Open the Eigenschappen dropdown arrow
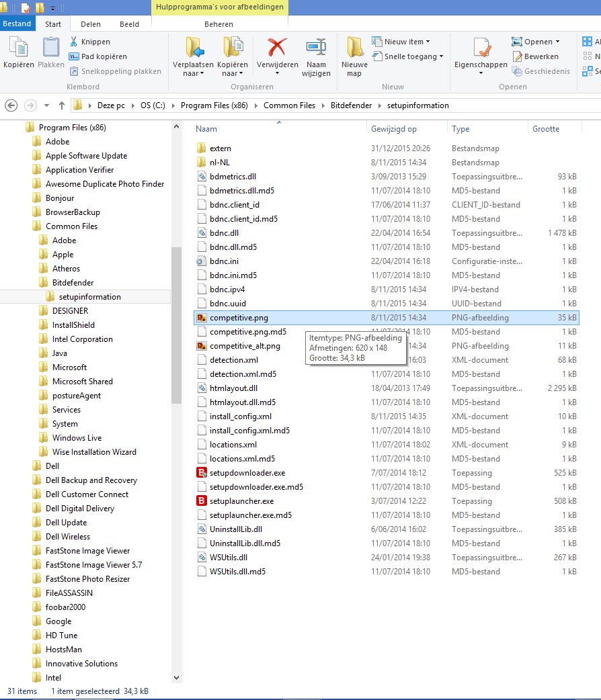 click(481, 73)
